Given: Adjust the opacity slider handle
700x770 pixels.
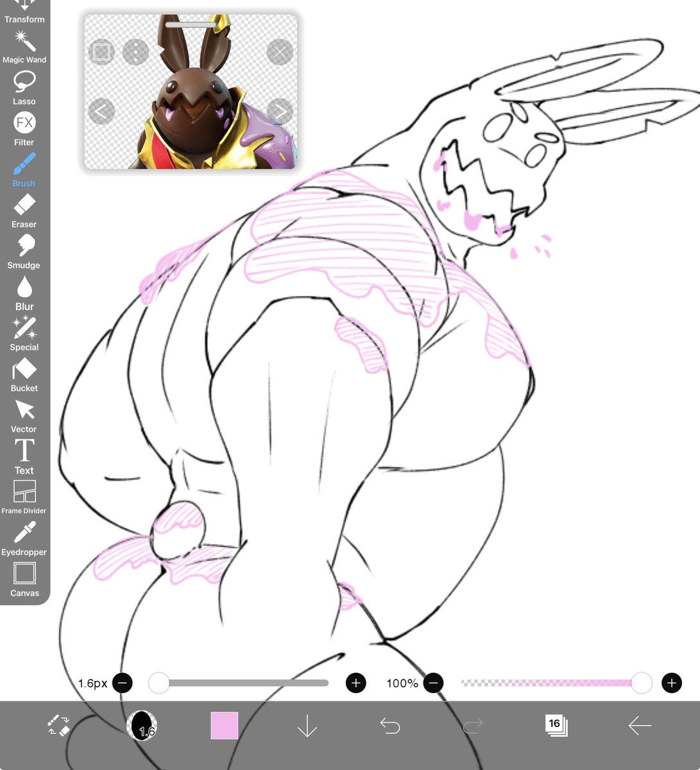Looking at the screenshot, I should (642, 683).
